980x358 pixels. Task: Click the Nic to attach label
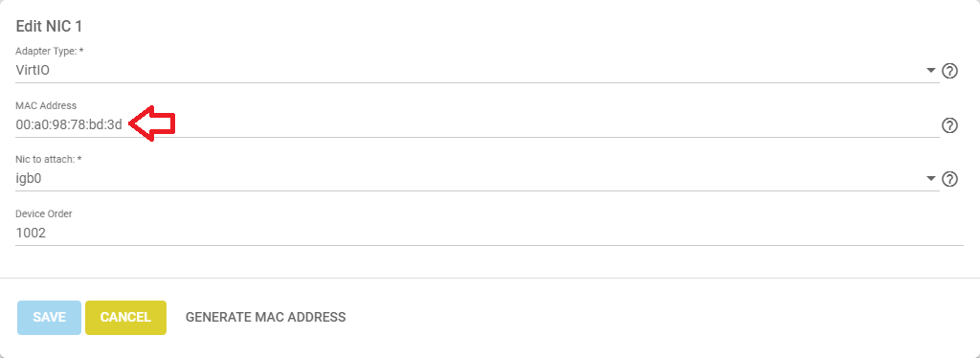pyautogui.click(x=49, y=160)
